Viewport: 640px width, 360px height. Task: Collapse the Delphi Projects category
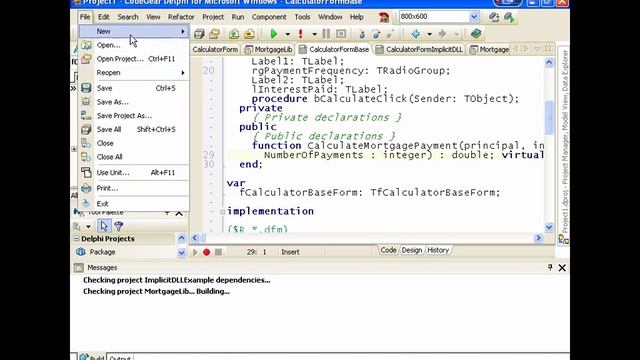coord(76,238)
